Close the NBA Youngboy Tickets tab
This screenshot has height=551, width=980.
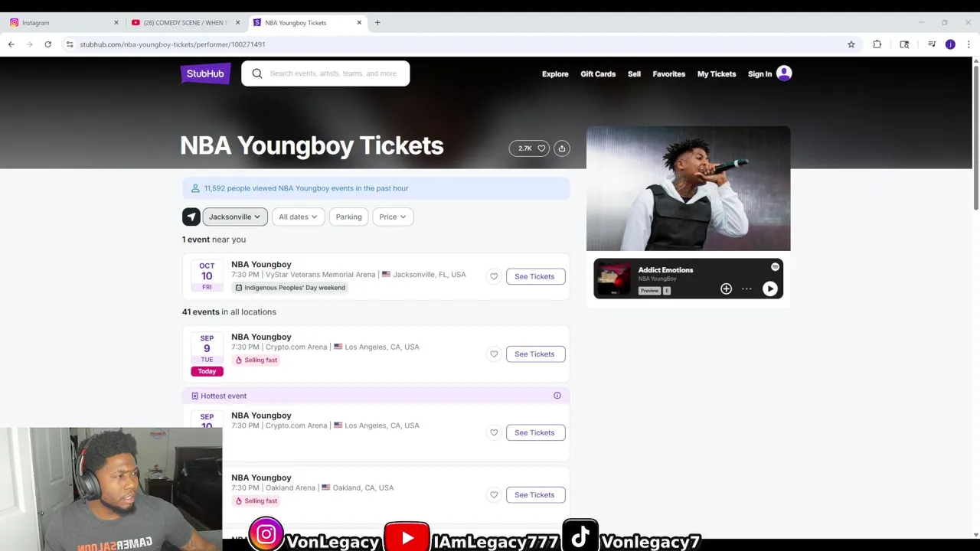point(359,22)
